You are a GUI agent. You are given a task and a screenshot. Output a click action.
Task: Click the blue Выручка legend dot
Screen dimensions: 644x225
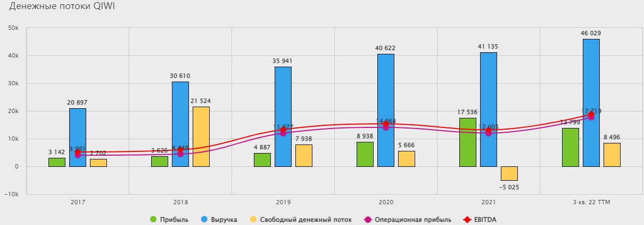203,219
